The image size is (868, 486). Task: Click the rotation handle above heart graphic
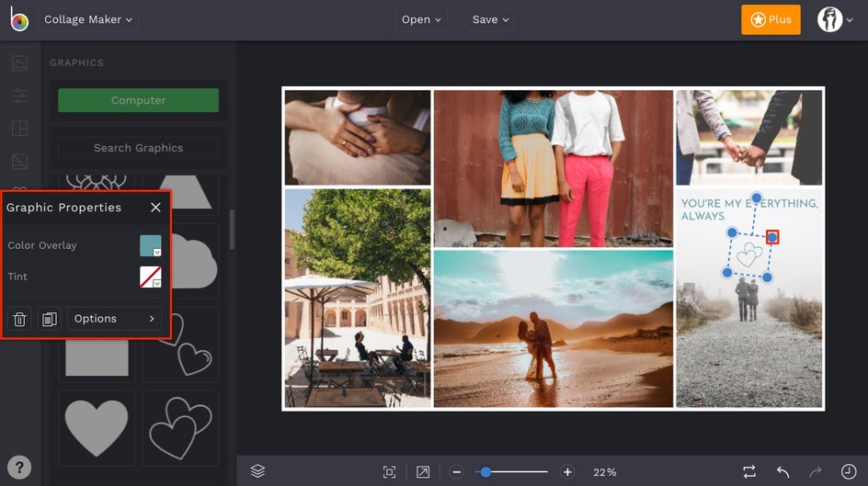756,198
